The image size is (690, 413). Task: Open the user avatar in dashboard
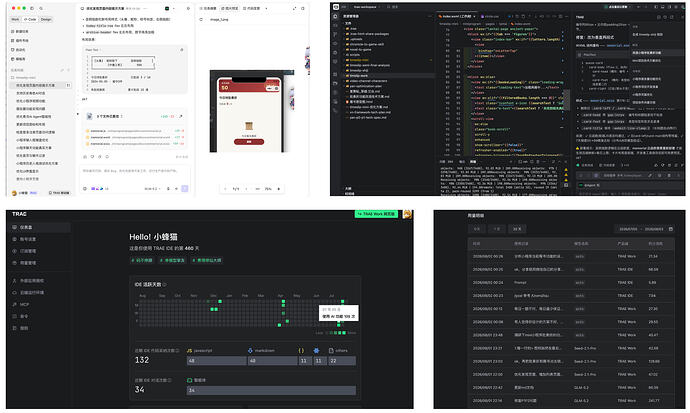pos(407,214)
